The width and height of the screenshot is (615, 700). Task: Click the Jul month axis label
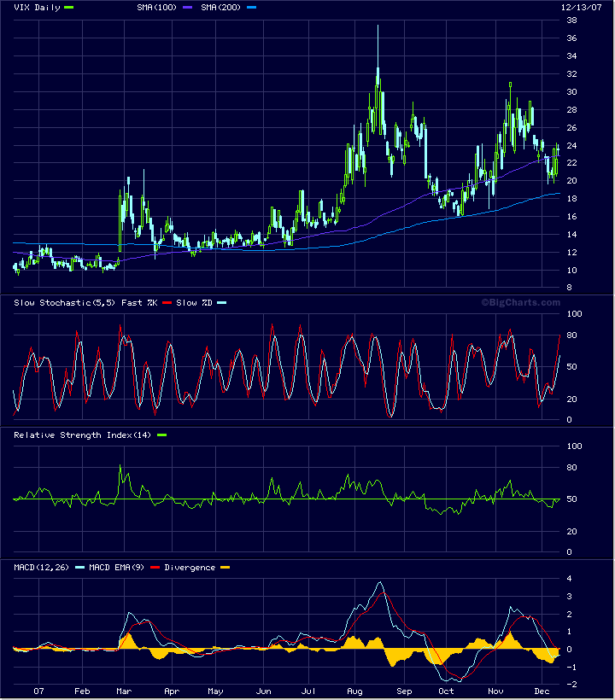(x=308, y=691)
